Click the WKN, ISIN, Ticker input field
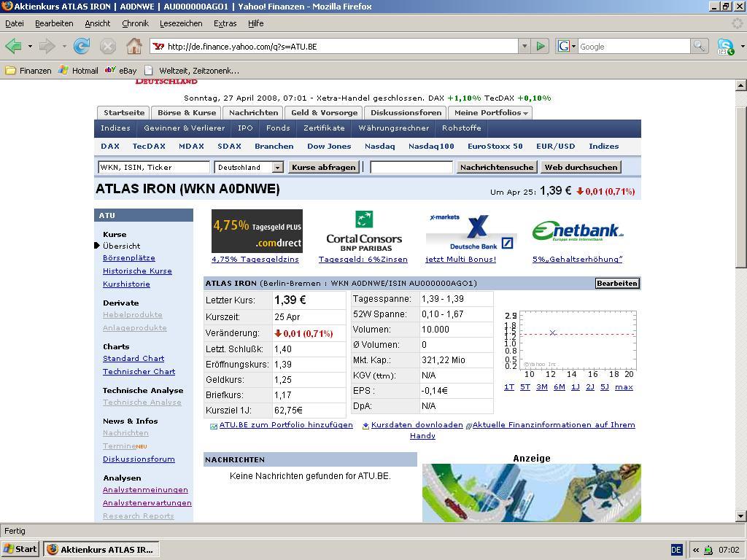 point(153,168)
